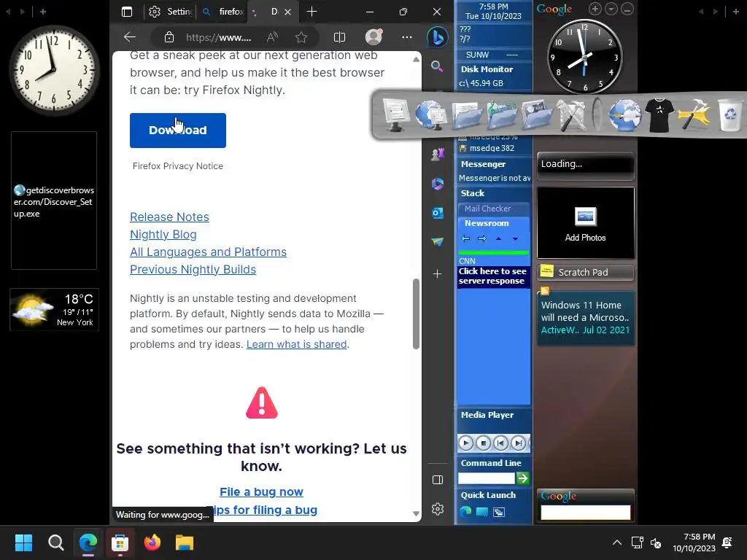Open the Games chess icon in Edge sidebar
The width and height of the screenshot is (747, 560).
(438, 154)
